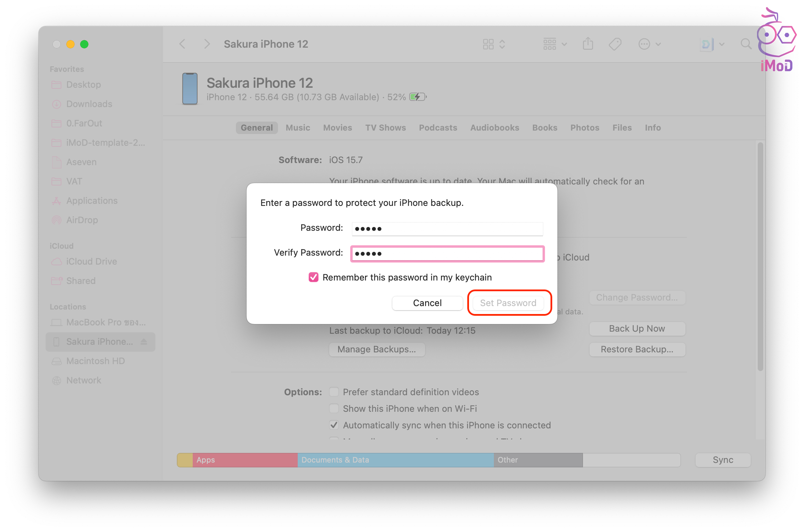Image resolution: width=804 pixels, height=532 pixels.
Task: Click the Documents & Data storage segment
Action: tap(395, 460)
